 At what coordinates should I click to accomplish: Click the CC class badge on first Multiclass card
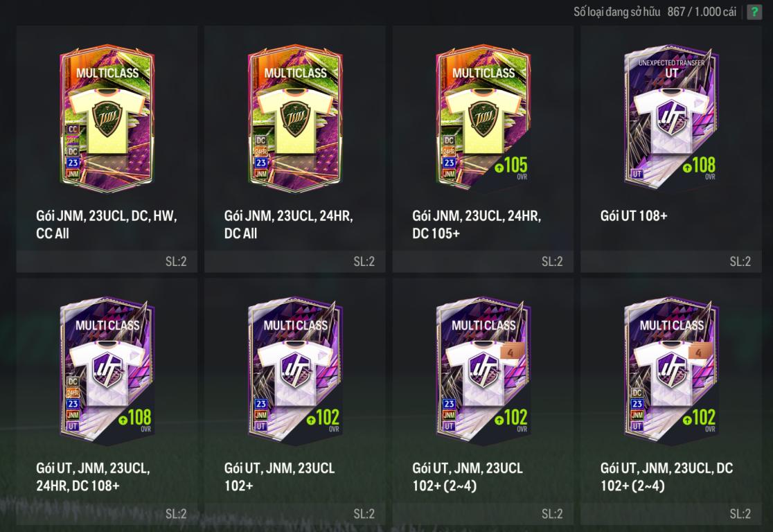tap(73, 129)
